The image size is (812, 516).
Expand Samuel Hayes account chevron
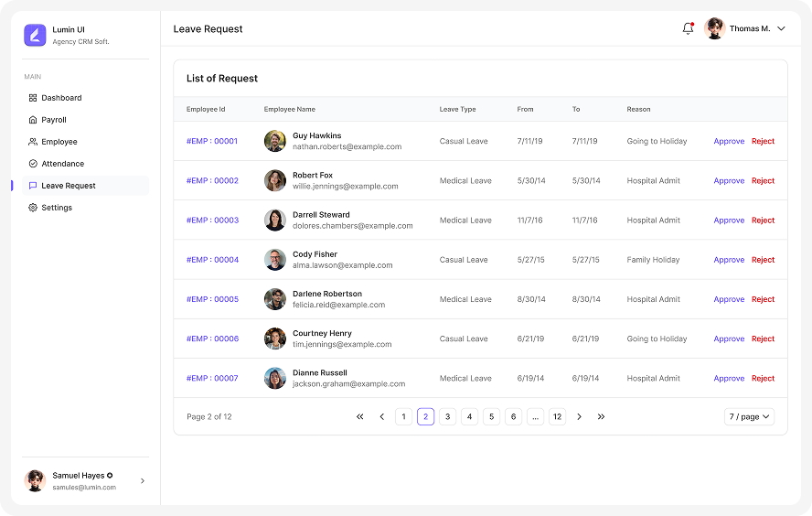142,481
